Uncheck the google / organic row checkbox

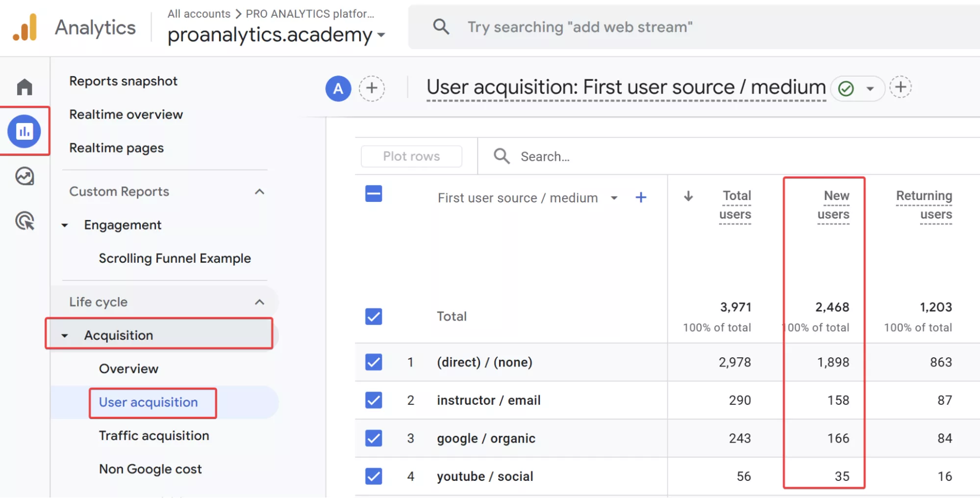[x=374, y=438]
